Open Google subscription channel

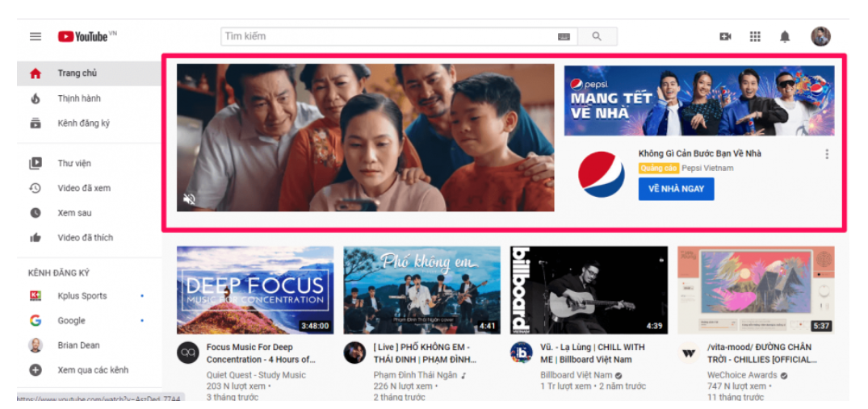[x=89, y=320]
